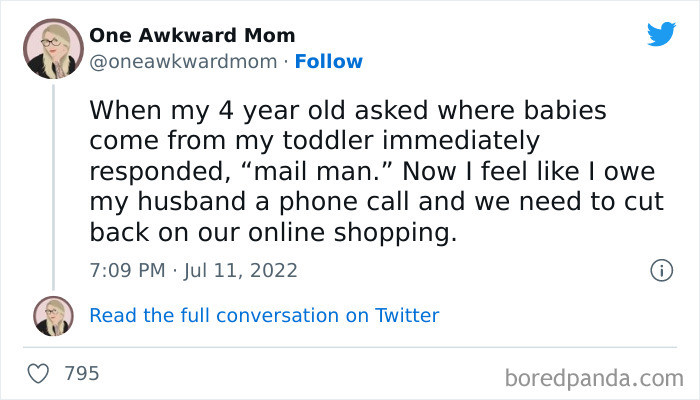Follow the One Awkward Mom account
The image size is (700, 400).
(x=330, y=62)
